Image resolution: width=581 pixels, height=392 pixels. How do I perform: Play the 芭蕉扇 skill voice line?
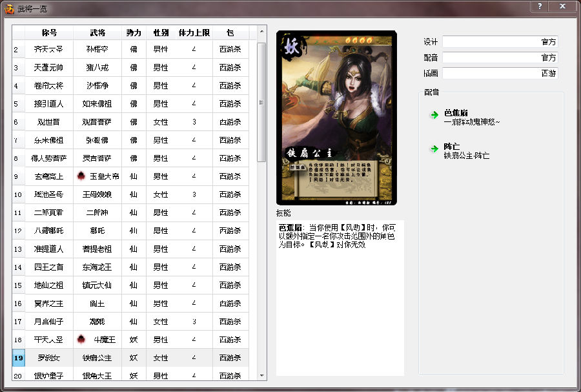pyautogui.click(x=434, y=115)
